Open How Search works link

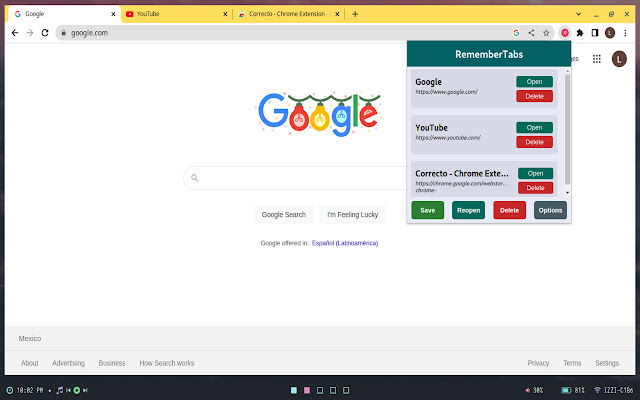(167, 363)
